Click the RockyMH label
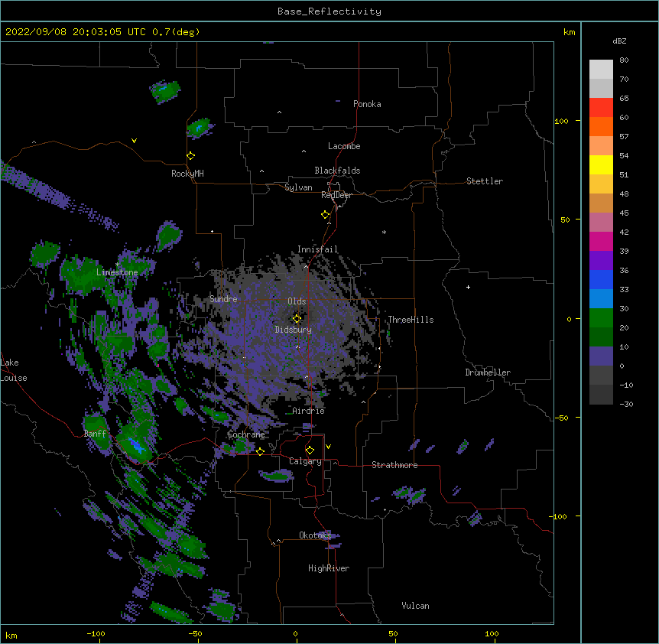The height and width of the screenshot is (644, 659). coord(187,174)
